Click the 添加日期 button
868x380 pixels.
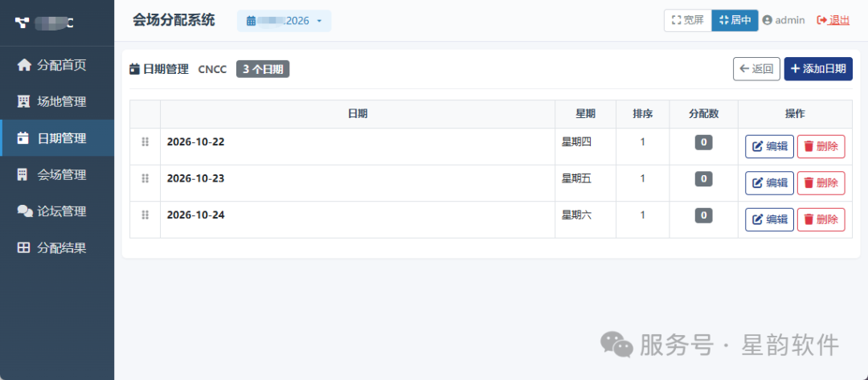pos(818,69)
